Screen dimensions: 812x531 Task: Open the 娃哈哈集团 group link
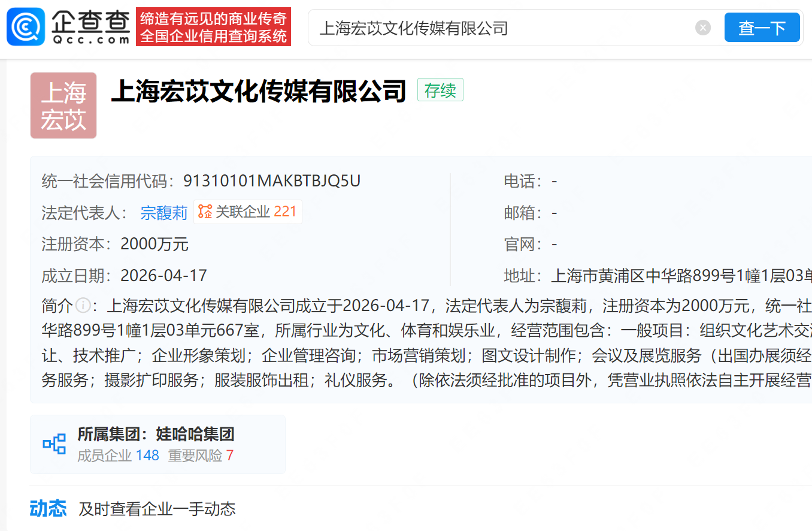(195, 434)
